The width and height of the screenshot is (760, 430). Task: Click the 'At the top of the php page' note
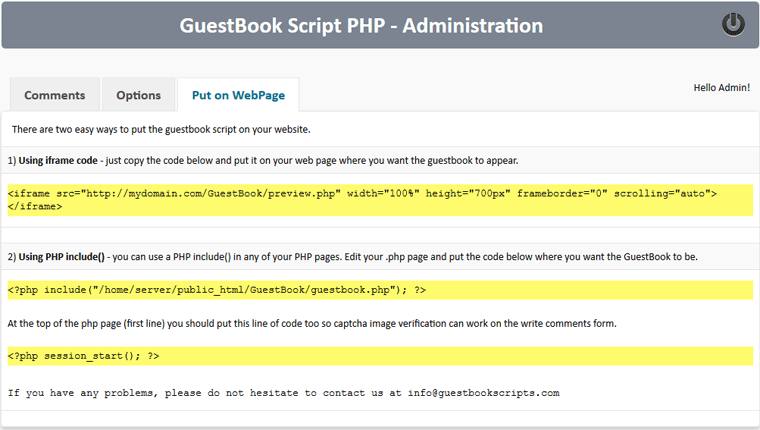312,323
